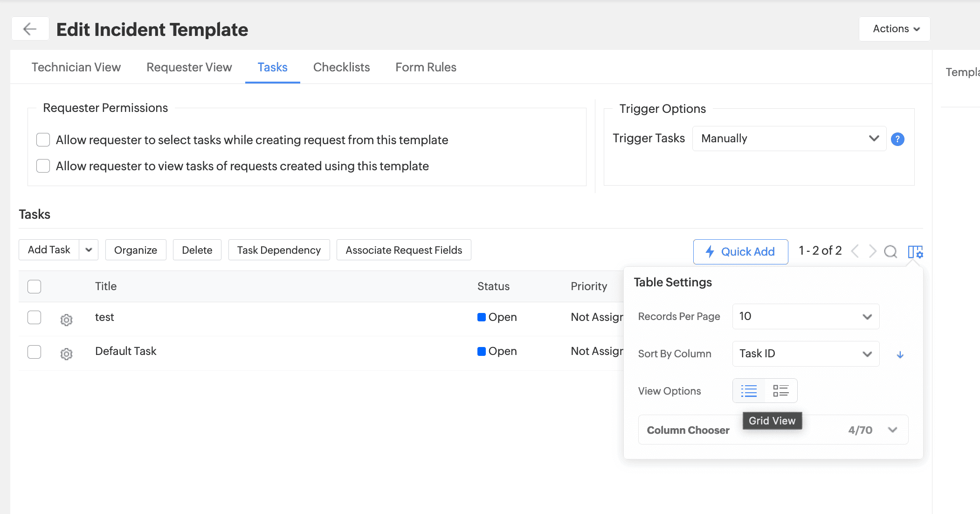This screenshot has height=514, width=980.
Task: Open Records Per Page dropdown
Action: [805, 316]
